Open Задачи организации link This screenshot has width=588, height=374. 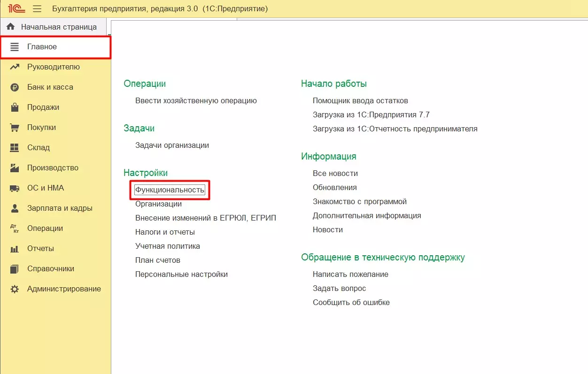tap(172, 145)
